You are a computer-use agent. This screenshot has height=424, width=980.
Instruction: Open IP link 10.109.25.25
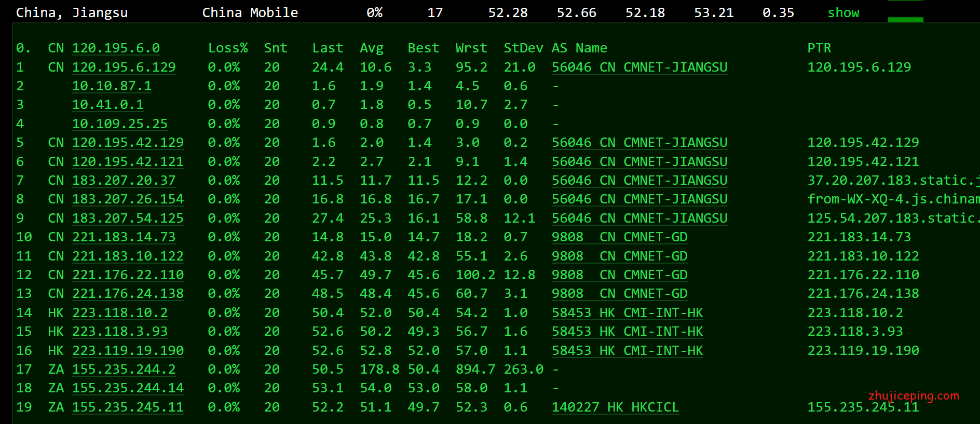click(120, 124)
